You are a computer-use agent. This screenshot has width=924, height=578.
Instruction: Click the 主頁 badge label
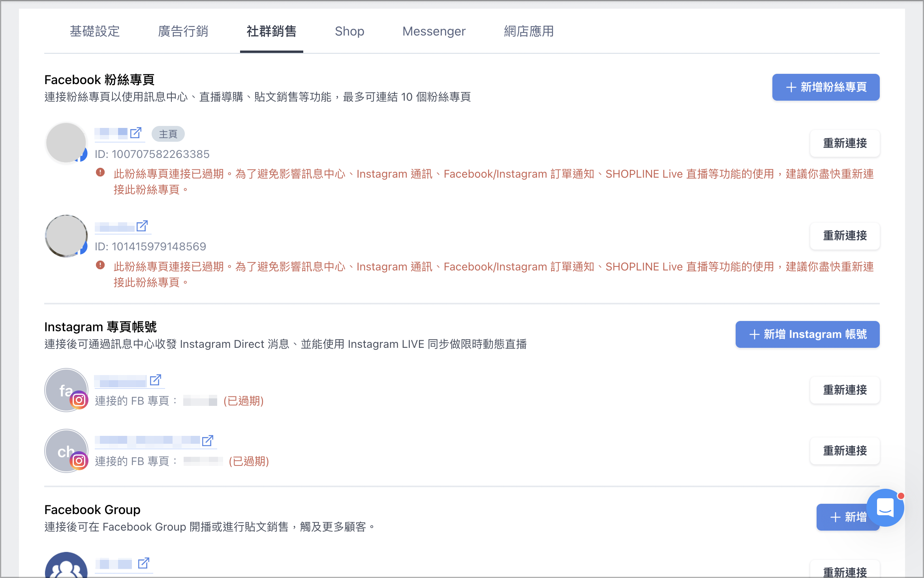168,134
